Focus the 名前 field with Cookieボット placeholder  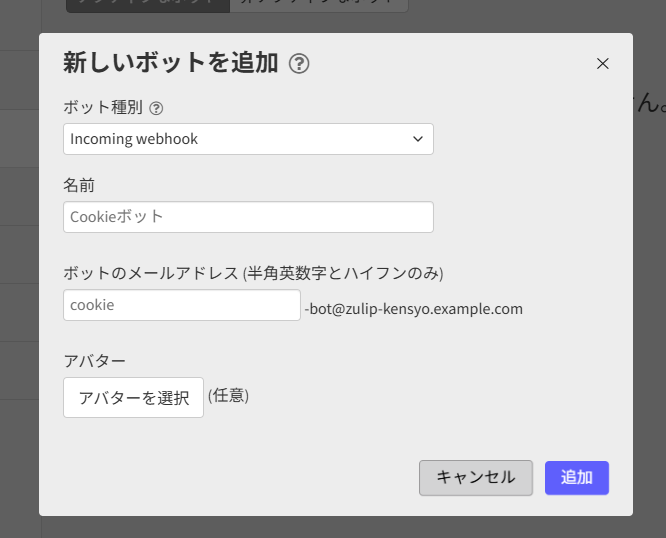point(248,217)
